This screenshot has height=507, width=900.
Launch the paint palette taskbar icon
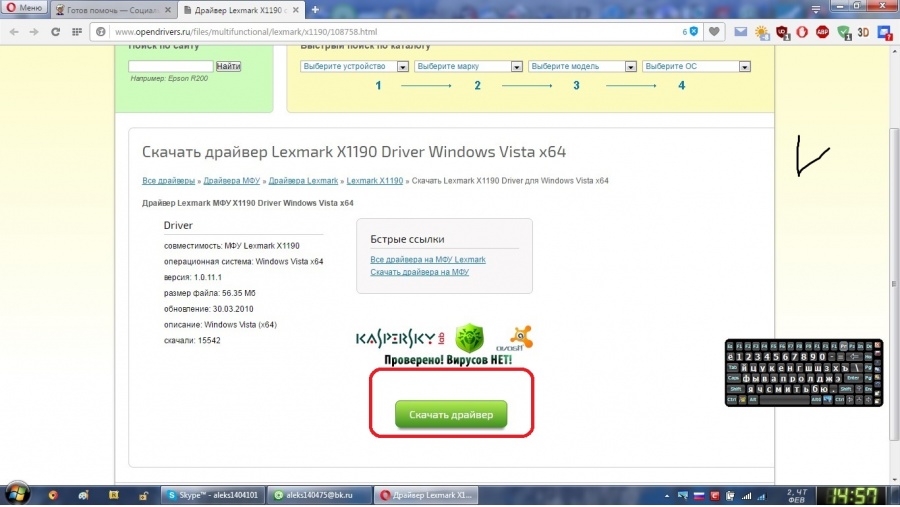click(x=83, y=495)
